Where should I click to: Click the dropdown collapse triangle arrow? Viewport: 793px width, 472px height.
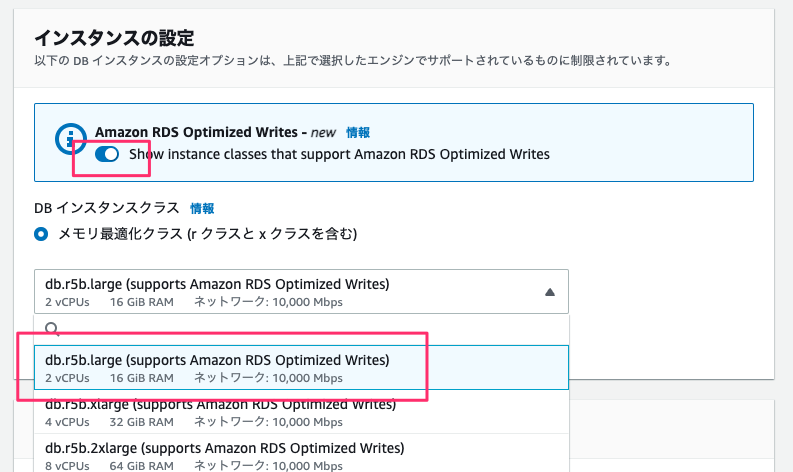[550, 292]
